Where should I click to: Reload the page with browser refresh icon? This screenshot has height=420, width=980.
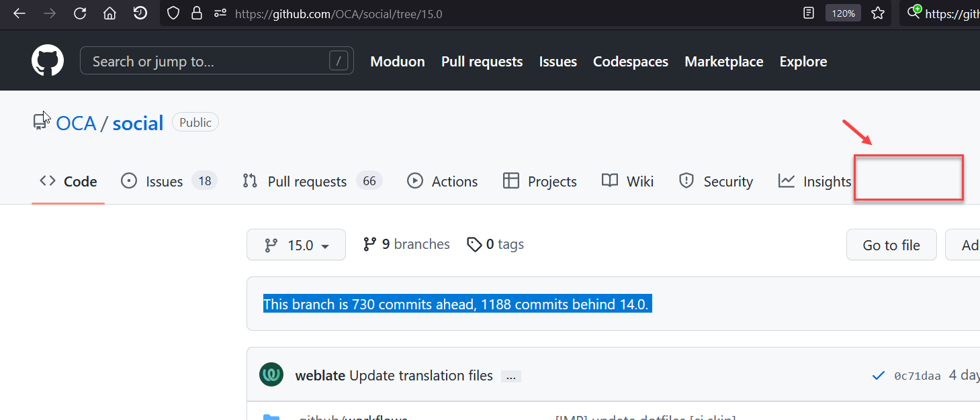click(80, 13)
